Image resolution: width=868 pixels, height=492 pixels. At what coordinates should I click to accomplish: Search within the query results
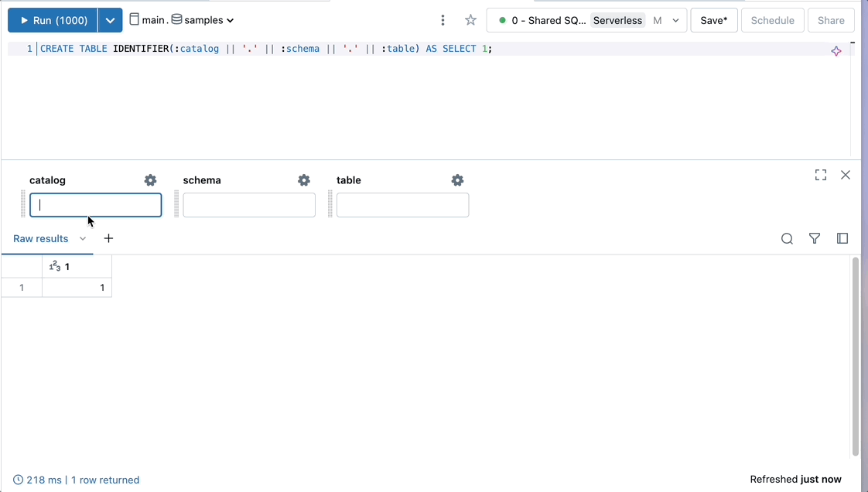[x=787, y=238]
